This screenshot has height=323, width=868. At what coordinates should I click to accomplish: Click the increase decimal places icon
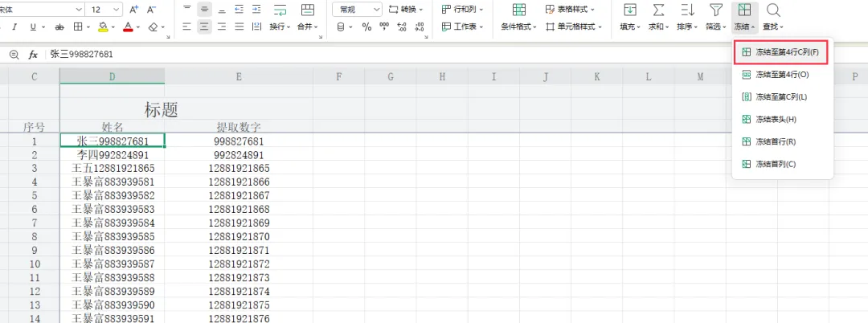tap(402, 27)
